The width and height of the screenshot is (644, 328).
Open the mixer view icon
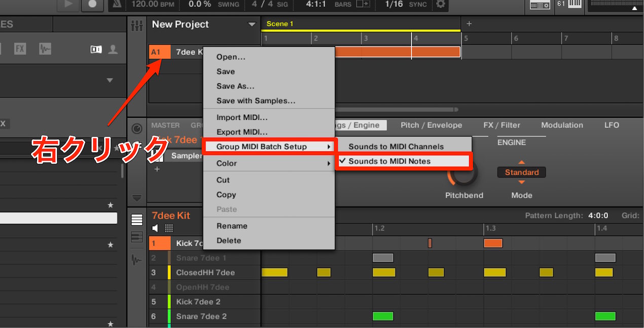(137, 25)
